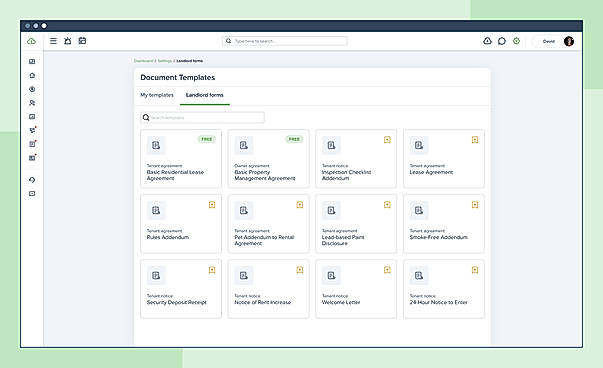
Task: Click premium badge on Welcome Letter card
Action: 387,270
